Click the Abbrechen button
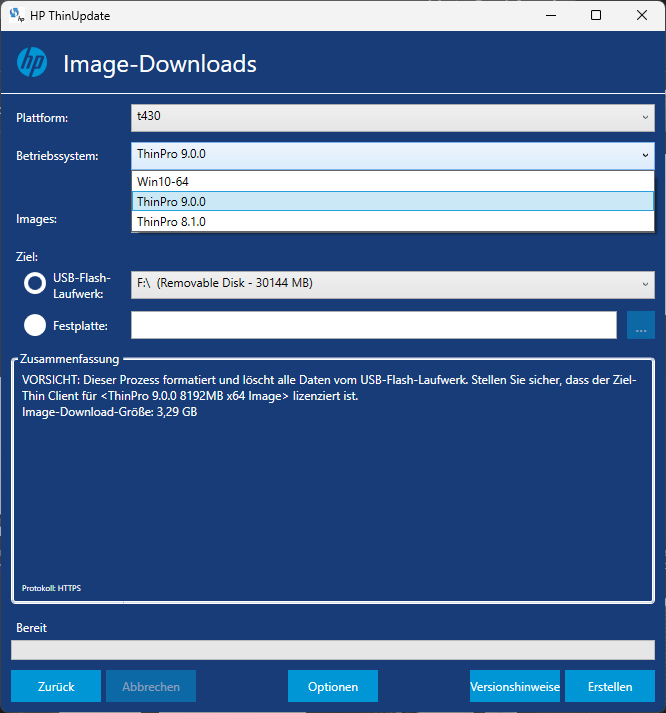This screenshot has height=713, width=666. click(x=151, y=686)
